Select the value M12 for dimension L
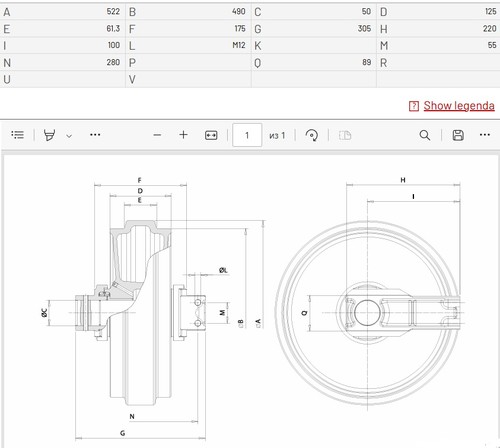Viewport: 500px width, 448px height. 239,45
